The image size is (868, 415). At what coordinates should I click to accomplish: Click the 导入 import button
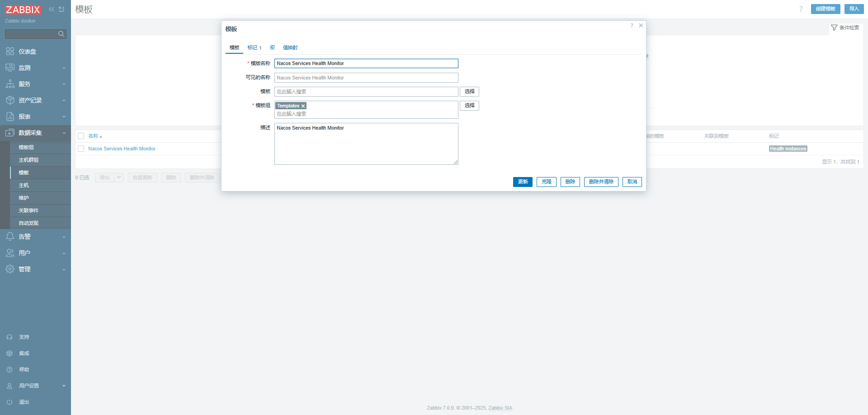pos(854,9)
